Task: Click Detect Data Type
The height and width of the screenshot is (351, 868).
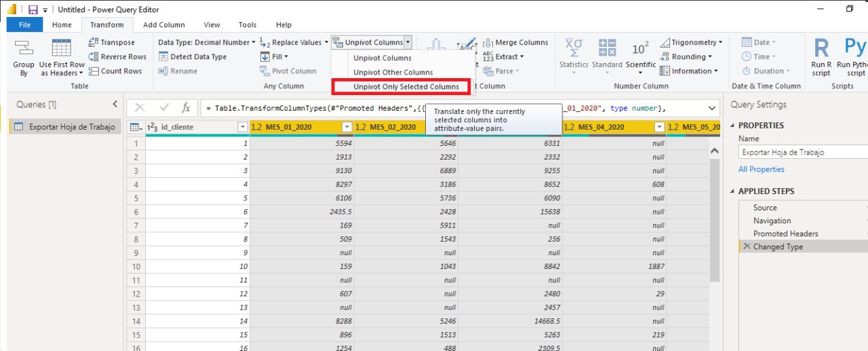Action: click(193, 57)
